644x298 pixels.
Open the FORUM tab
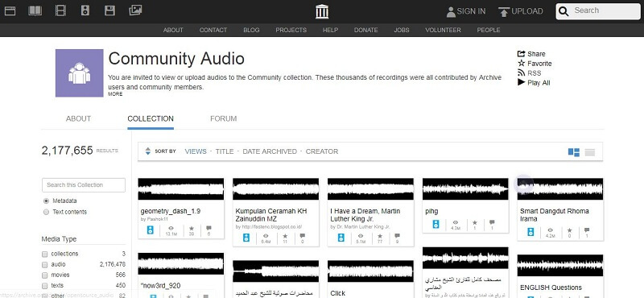(224, 118)
